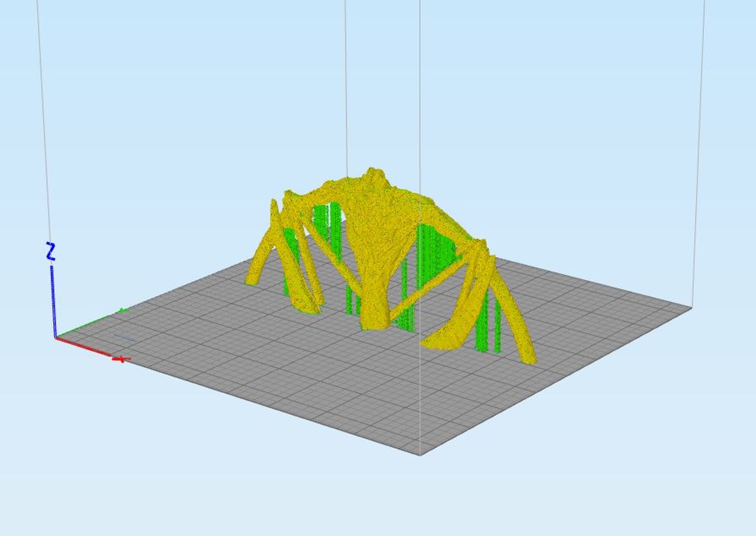Click the small blue mark on the bed

click(x=124, y=338)
